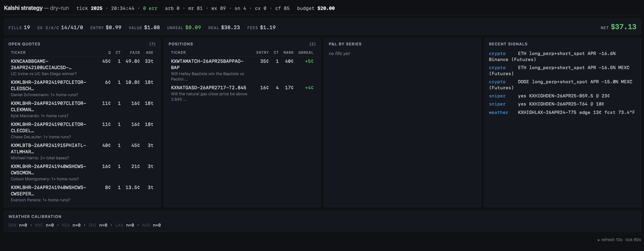This screenshot has height=251, width=644.
Task: Select the Michael Harris total bases quote
Action: 82,152
